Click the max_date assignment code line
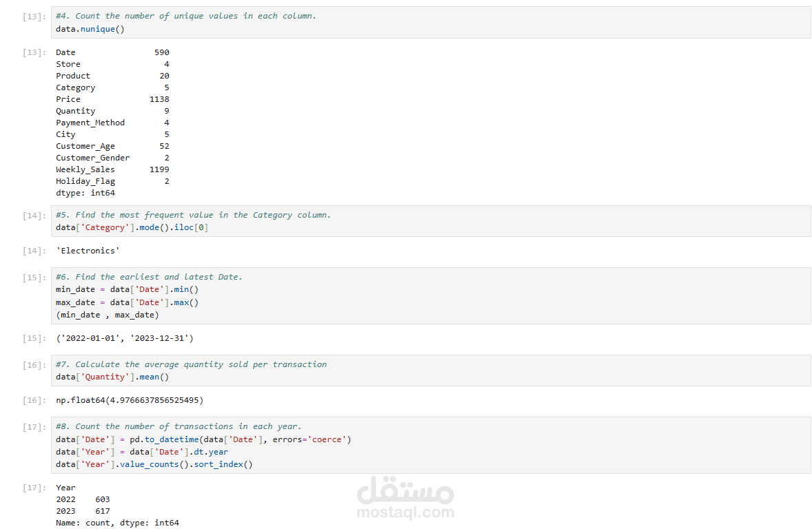Screen dimensions: 812x531 (x=127, y=302)
